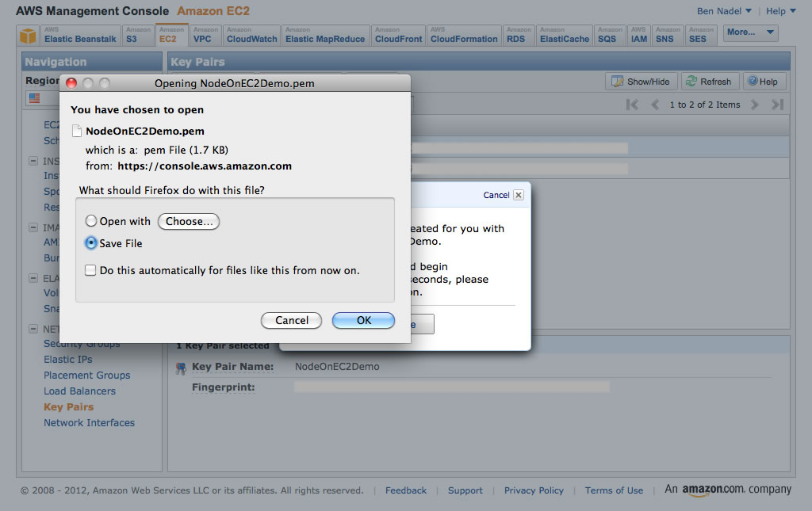
Task: Click the US flag region icon
Action: (x=35, y=97)
